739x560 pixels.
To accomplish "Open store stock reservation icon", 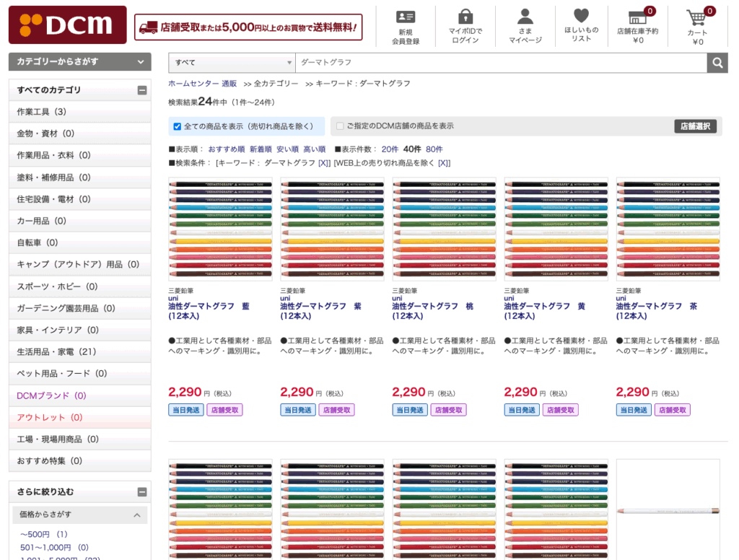I will click(638, 17).
